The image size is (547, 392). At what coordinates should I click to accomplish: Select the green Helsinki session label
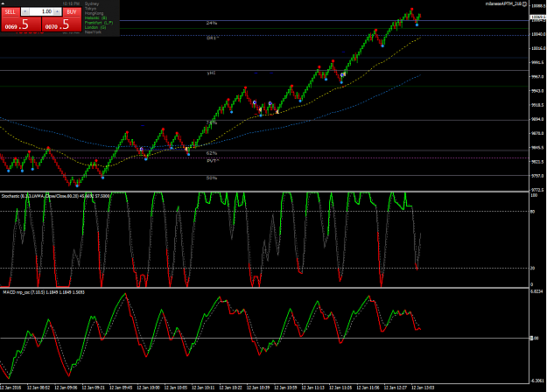[x=96, y=17]
